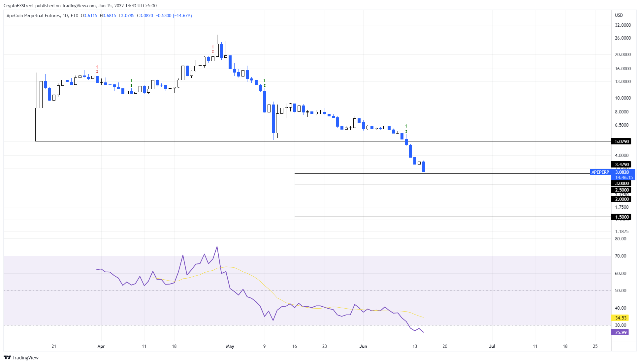The width and height of the screenshot is (640, 364).
Task: Click the 16.0000 price axis label
Action: tap(623, 69)
